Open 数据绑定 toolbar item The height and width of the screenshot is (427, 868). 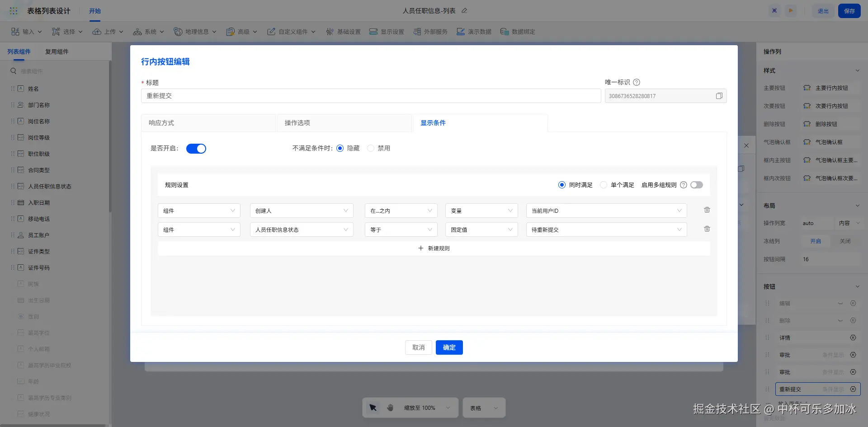(x=518, y=32)
